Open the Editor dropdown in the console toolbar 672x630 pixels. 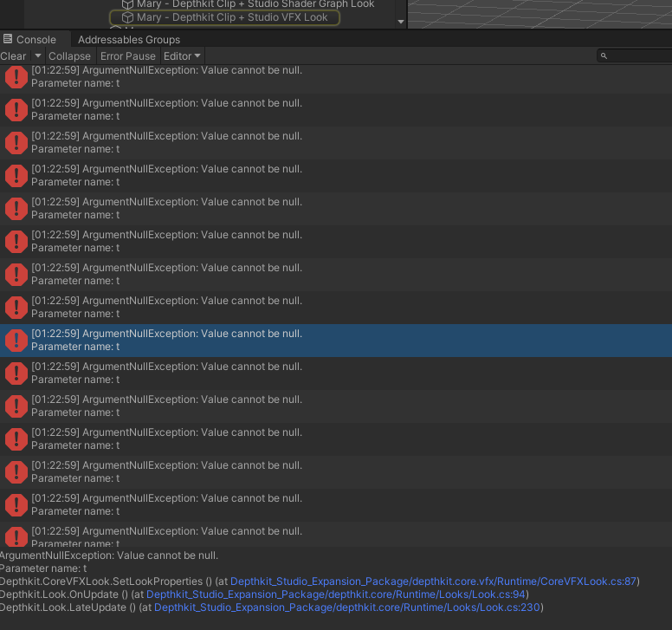click(x=182, y=56)
